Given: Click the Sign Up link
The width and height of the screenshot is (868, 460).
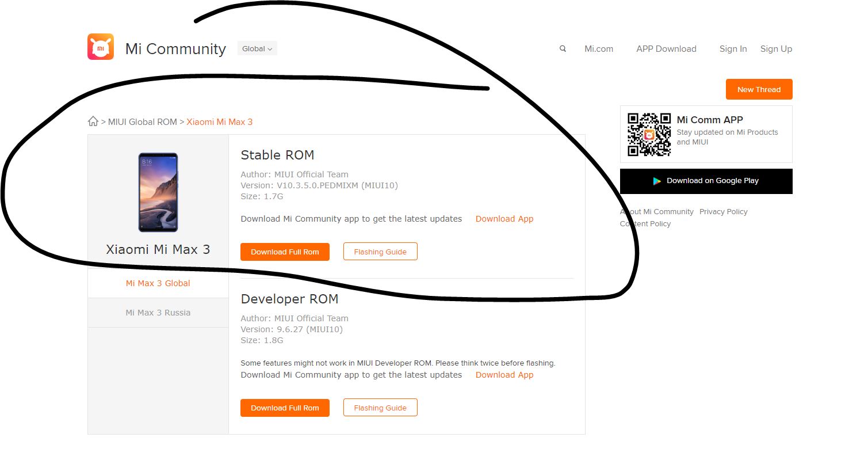Looking at the screenshot, I should click(x=776, y=49).
